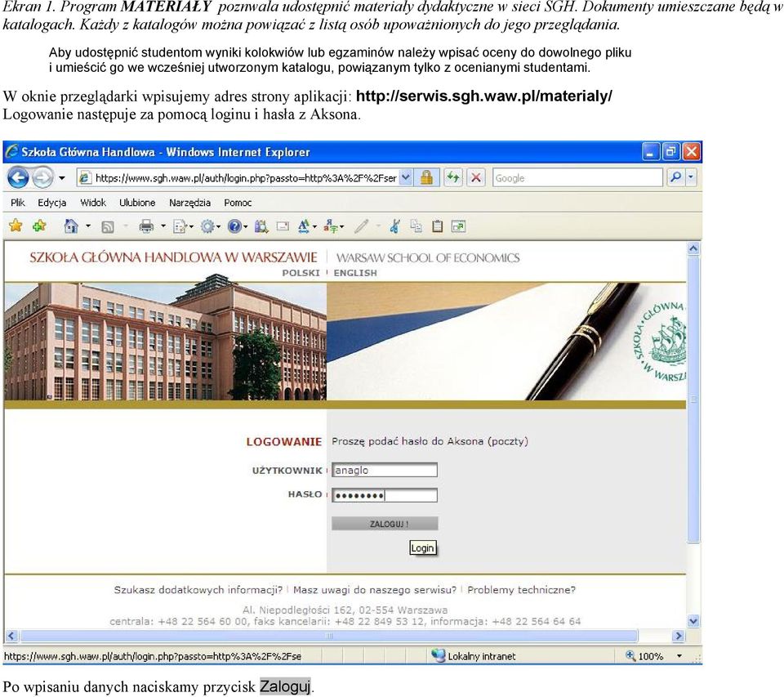Open the Page menu icon
This screenshot has width=784, height=697.
(x=180, y=226)
